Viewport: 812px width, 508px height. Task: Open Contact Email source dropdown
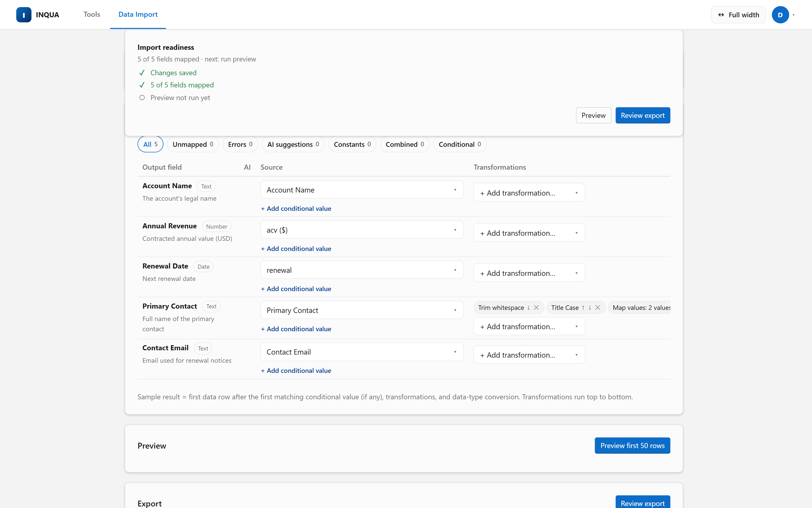[x=362, y=352]
